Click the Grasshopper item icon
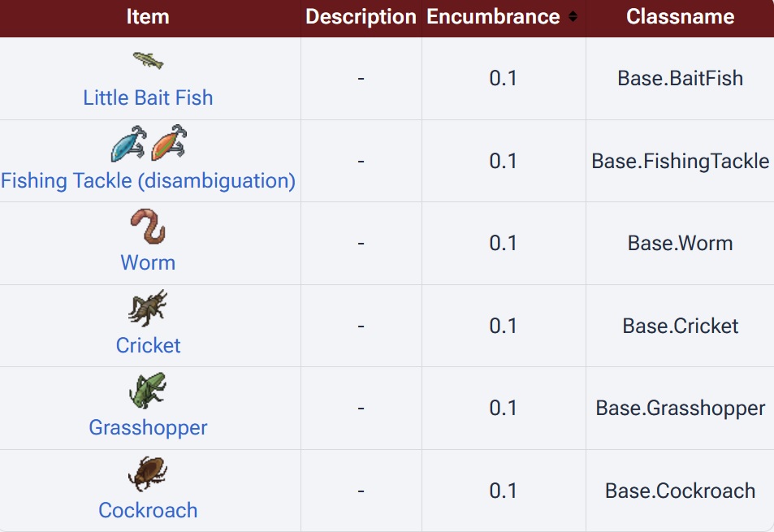This screenshot has width=774, height=532. (148, 391)
